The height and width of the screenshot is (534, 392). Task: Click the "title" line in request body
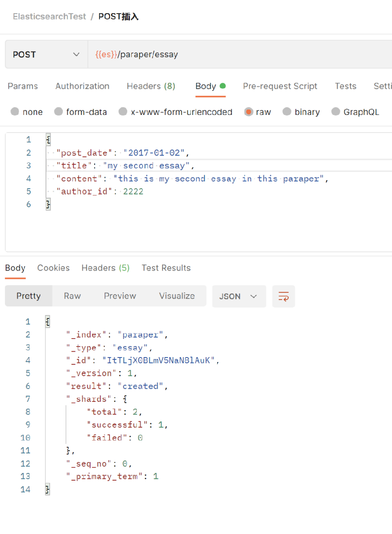[x=125, y=166]
